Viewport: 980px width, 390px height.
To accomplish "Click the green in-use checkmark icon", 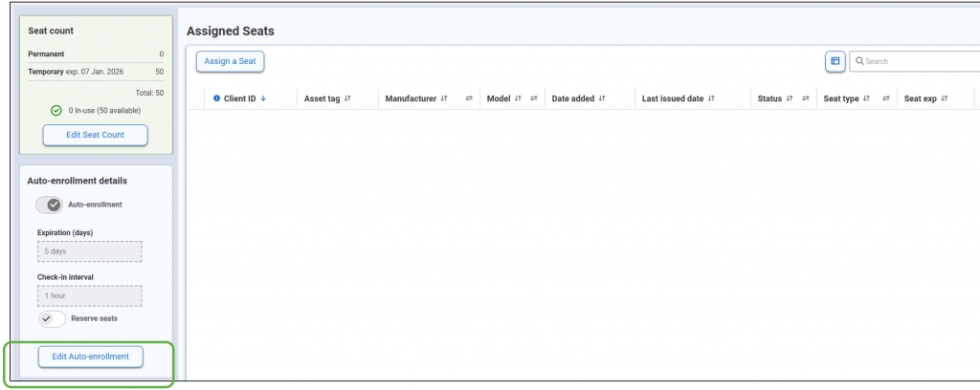I will pyautogui.click(x=56, y=111).
